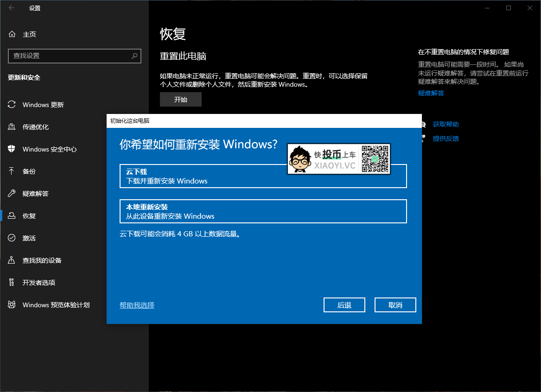The image size is (541, 392).
Task: Open the 疑难解答 link on right panel
Action: pos(431,93)
